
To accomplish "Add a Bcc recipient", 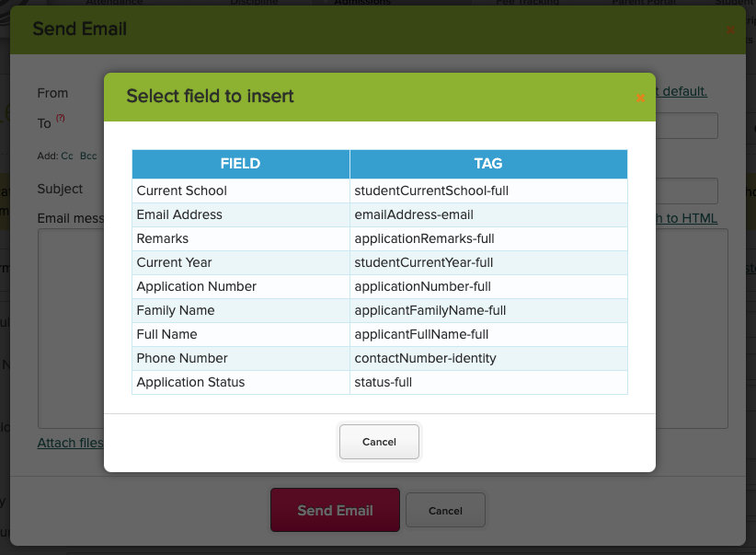I will (x=88, y=156).
